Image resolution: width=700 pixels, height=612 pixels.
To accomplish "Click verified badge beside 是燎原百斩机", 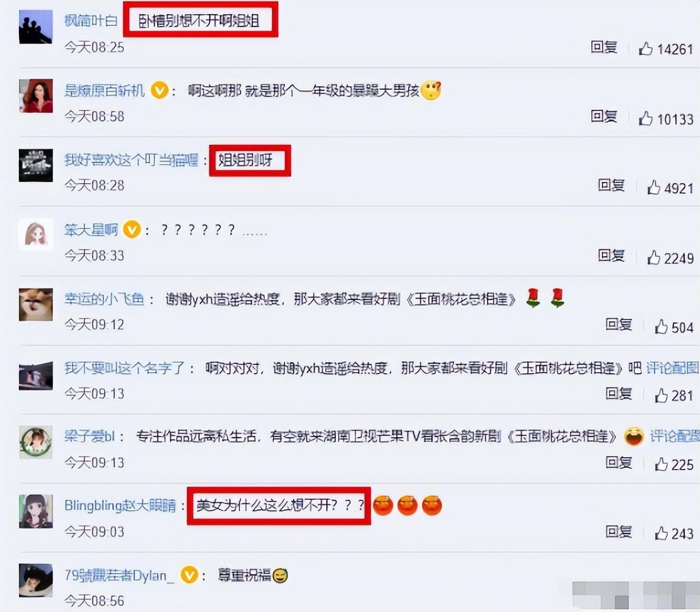I will (x=160, y=90).
